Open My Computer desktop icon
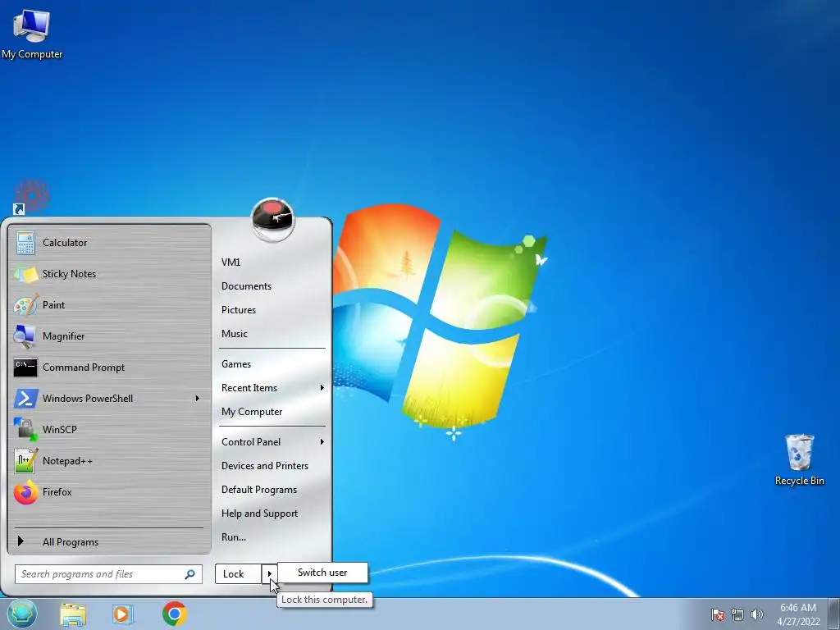 [32, 34]
